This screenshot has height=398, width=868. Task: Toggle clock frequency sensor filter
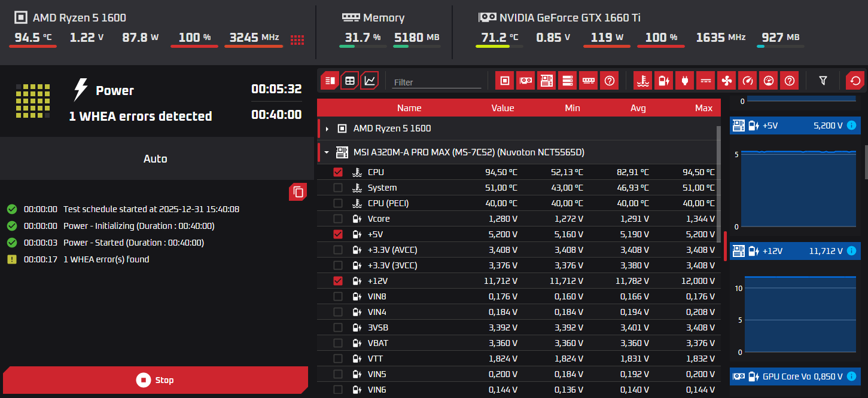[748, 80]
